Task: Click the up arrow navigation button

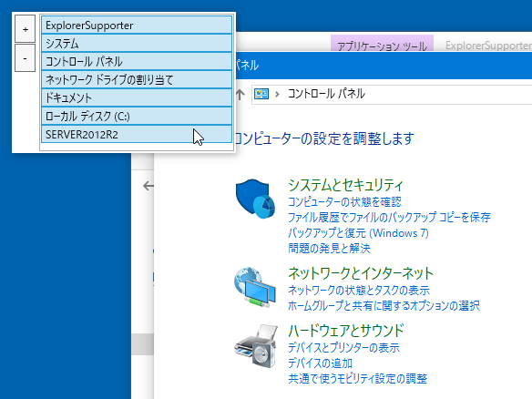Action: pyautogui.click(x=240, y=95)
